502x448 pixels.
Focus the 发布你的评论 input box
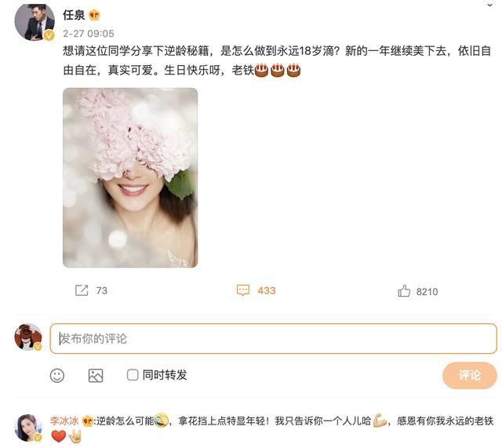pos(274,338)
